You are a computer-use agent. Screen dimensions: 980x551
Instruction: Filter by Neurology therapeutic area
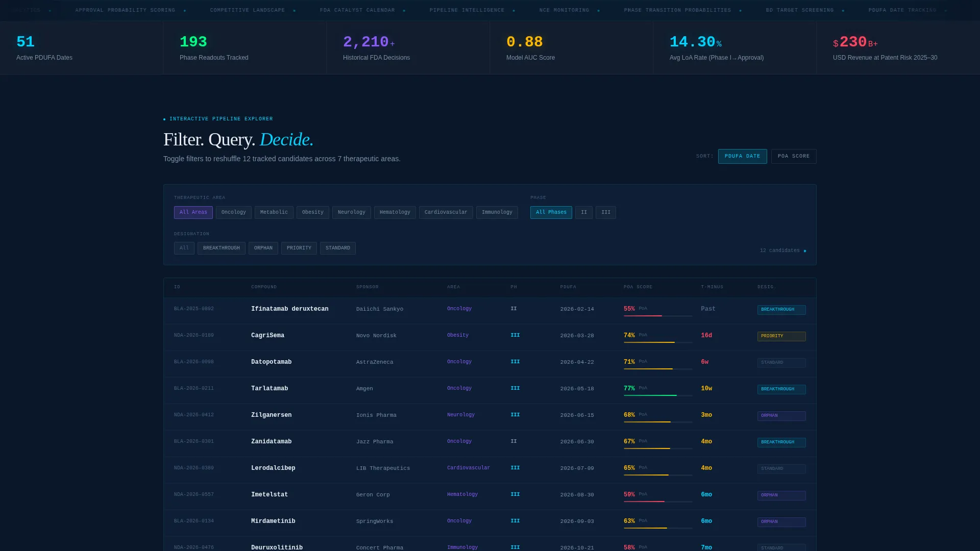point(351,212)
